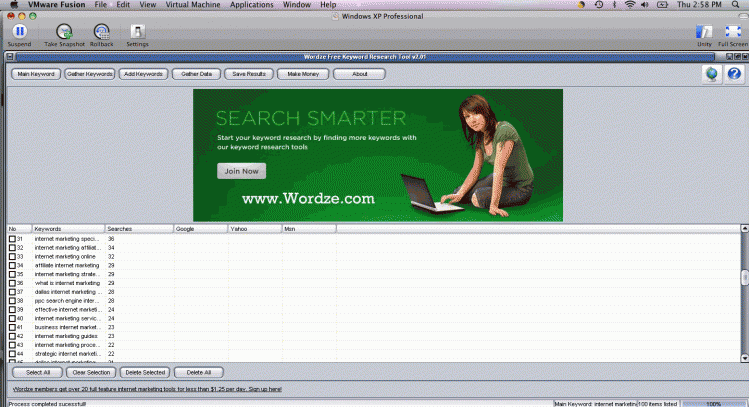
Task: Click the Gather Keywords button
Action: coord(90,74)
